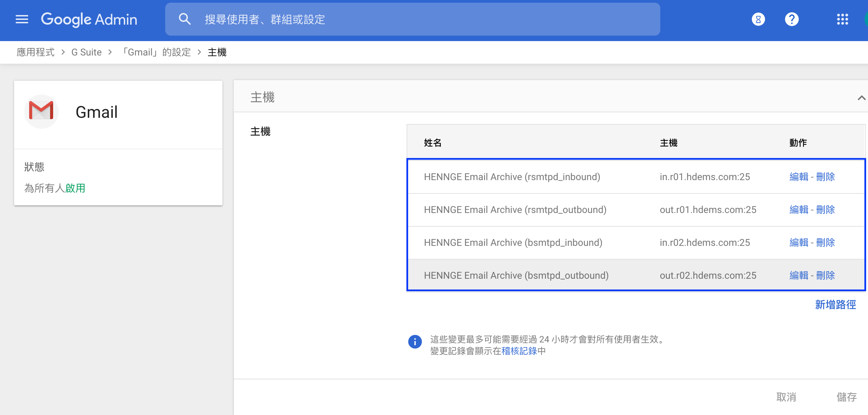Edit (編輯) the bsmtpd_outbound row

tap(799, 275)
